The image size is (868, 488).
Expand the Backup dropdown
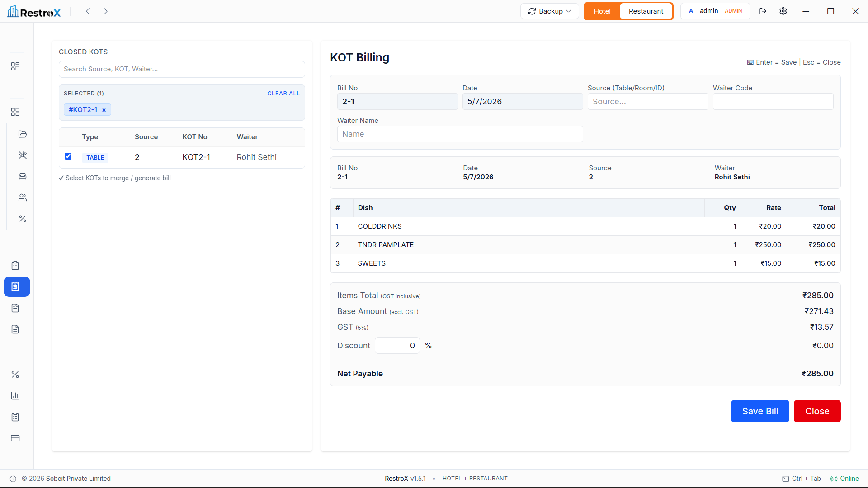pyautogui.click(x=550, y=11)
